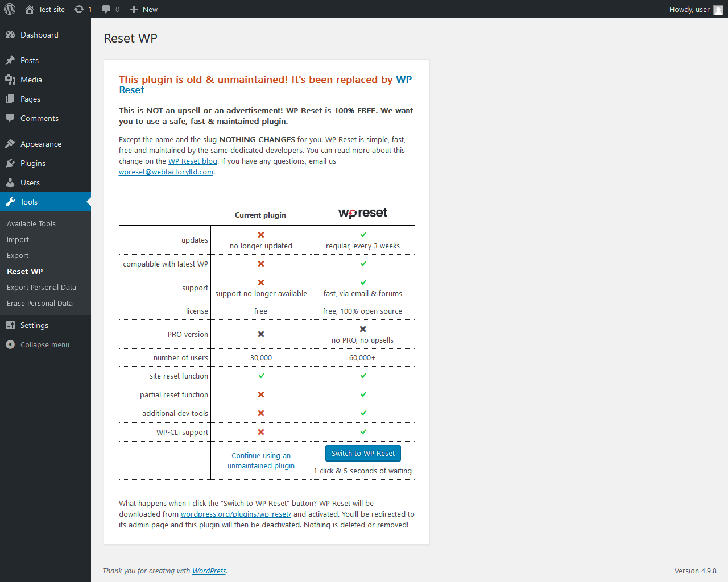The height and width of the screenshot is (582, 728).
Task: Select the Import submenu item
Action: (18, 240)
